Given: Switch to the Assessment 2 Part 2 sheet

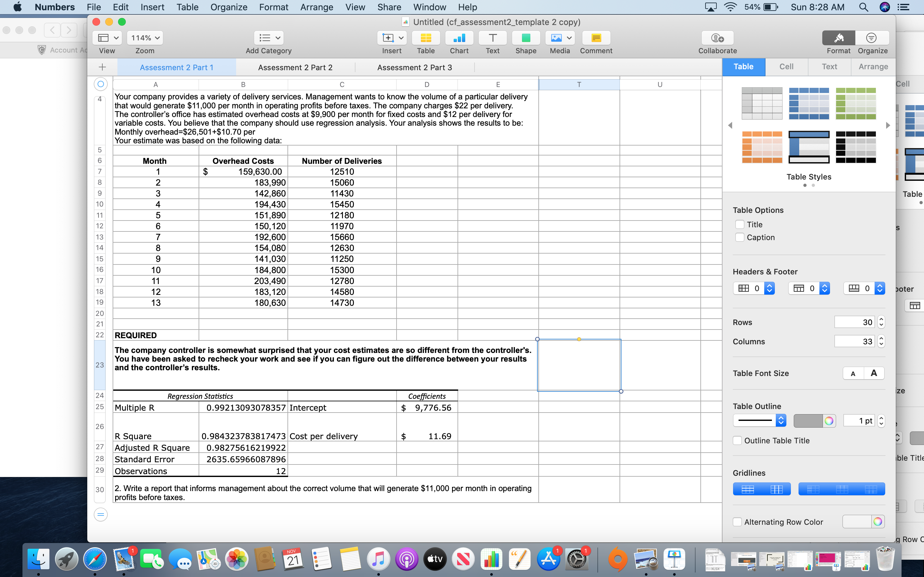Looking at the screenshot, I should 295,67.
